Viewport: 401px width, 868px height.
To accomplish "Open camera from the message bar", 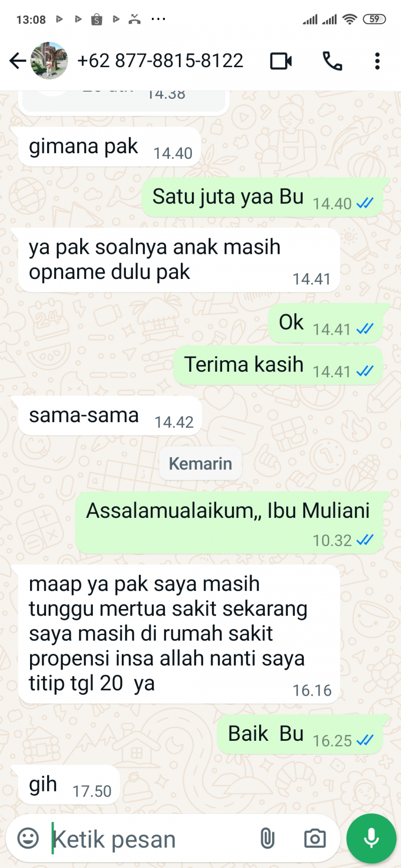I will (x=315, y=838).
